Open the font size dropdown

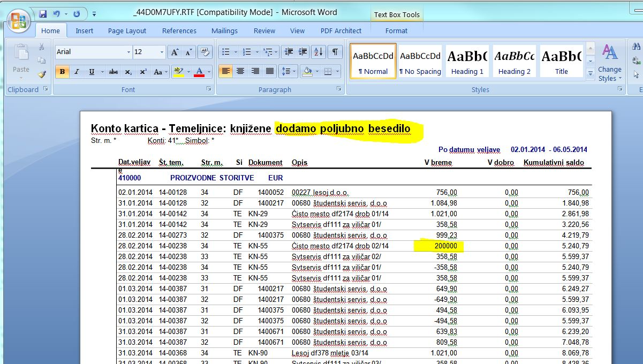pos(162,52)
